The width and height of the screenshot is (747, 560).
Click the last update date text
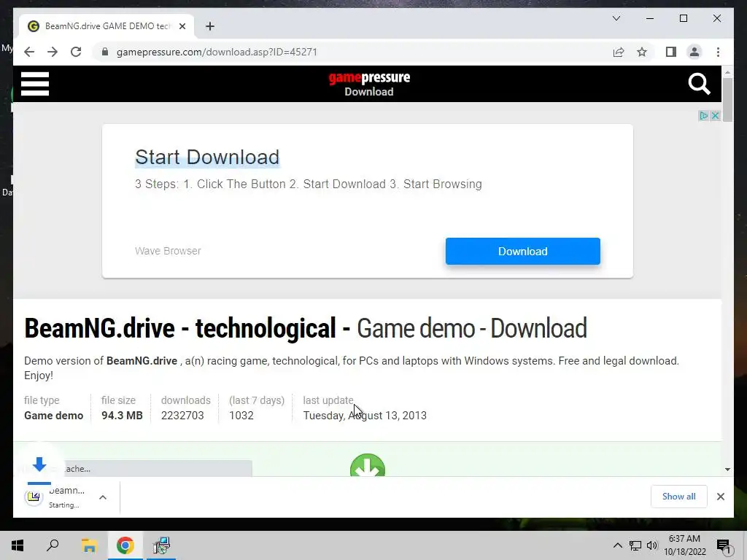[365, 415]
